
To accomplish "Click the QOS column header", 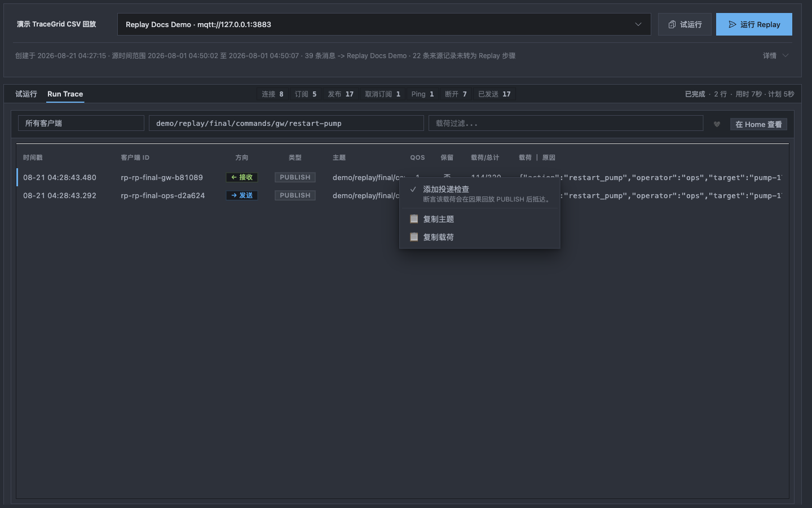I will click(417, 157).
